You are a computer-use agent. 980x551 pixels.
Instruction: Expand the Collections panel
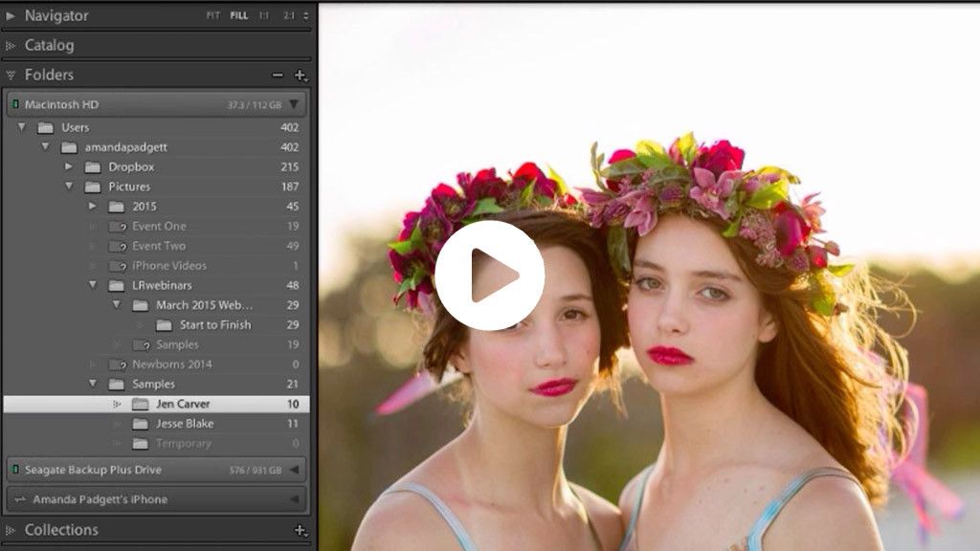10,530
